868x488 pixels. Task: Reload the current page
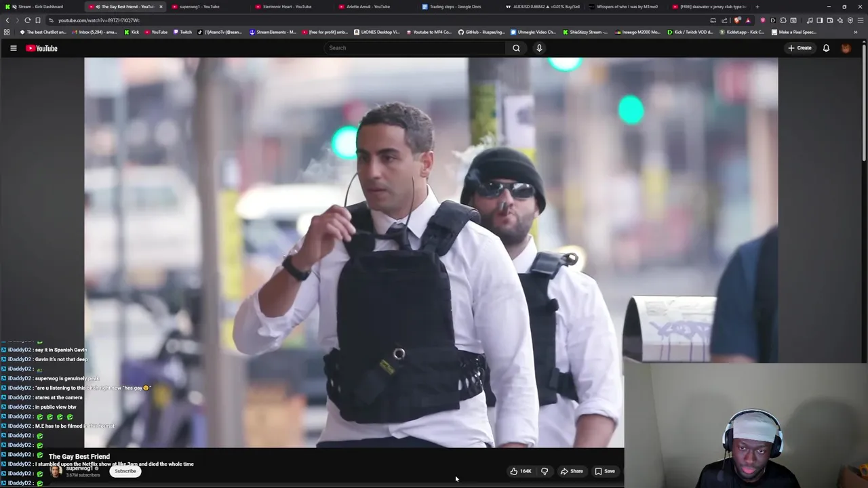pyautogui.click(x=28, y=20)
